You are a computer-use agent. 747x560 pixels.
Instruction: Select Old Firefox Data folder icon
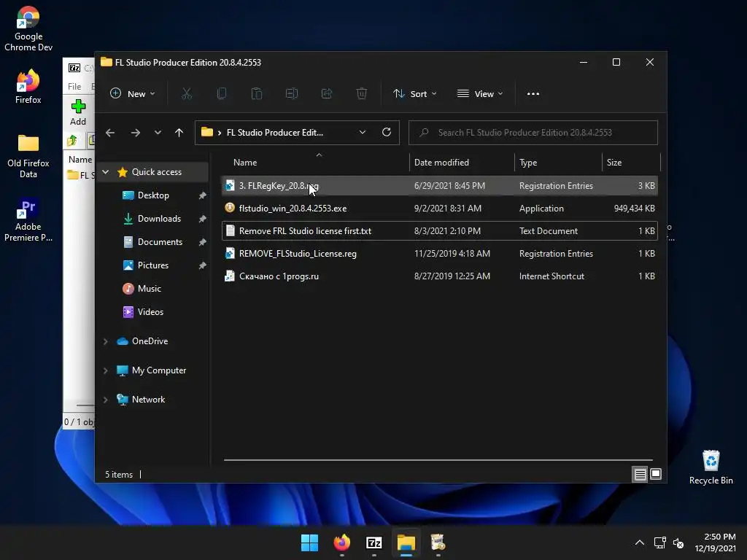tap(28, 157)
